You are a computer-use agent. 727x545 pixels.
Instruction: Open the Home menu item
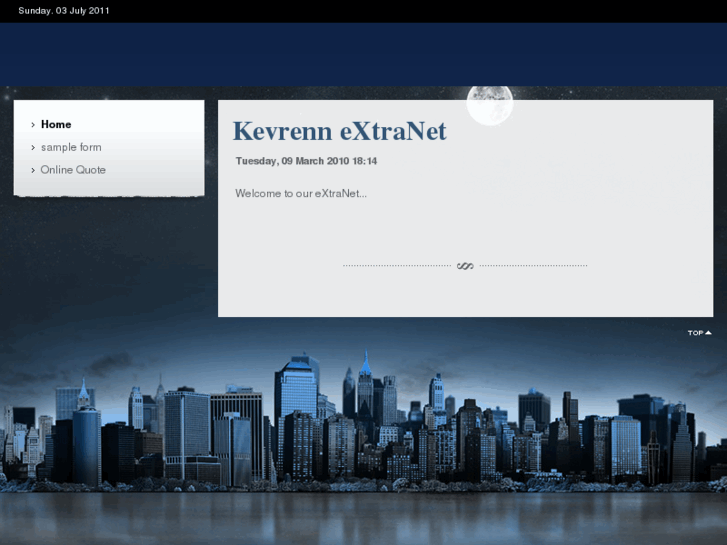56,125
